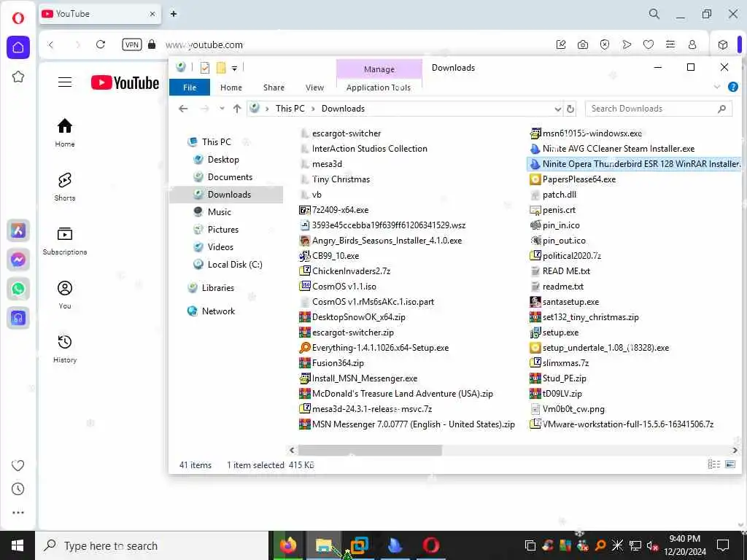Refresh the Downloads folder
This screenshot has height=560, width=747.
(x=570, y=109)
